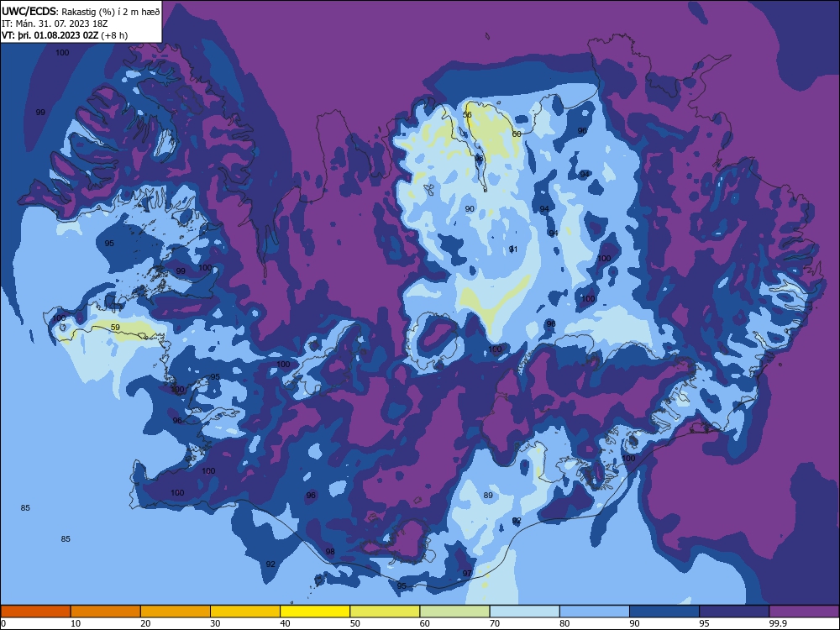Screen dimensions: 840x630
Task: Click the '0' legend tick label
Action: point(3,623)
